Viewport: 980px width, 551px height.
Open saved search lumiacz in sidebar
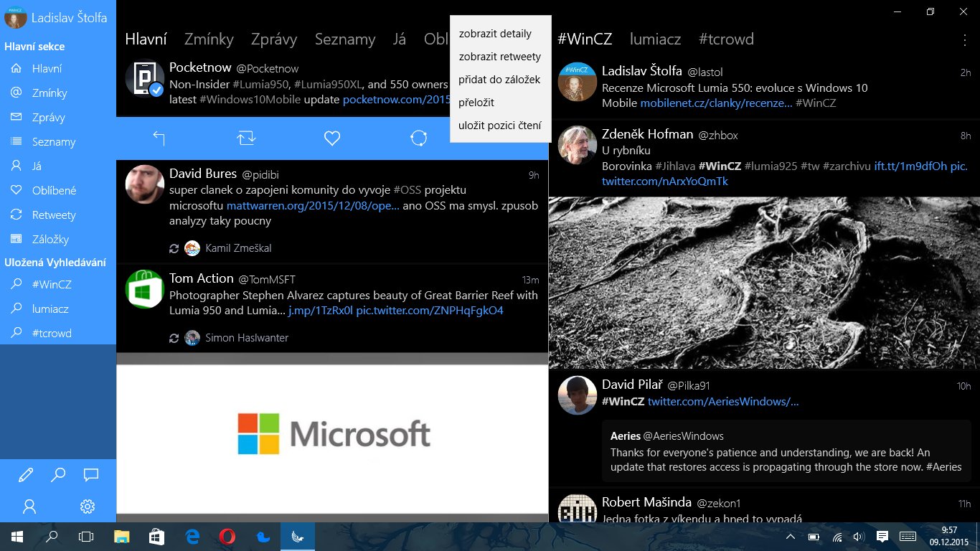click(x=57, y=309)
